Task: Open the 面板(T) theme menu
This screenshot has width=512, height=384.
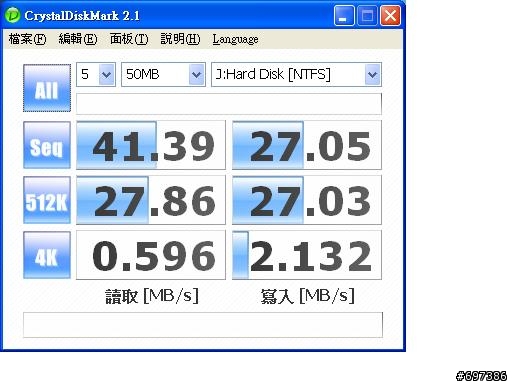Action: coord(129,39)
